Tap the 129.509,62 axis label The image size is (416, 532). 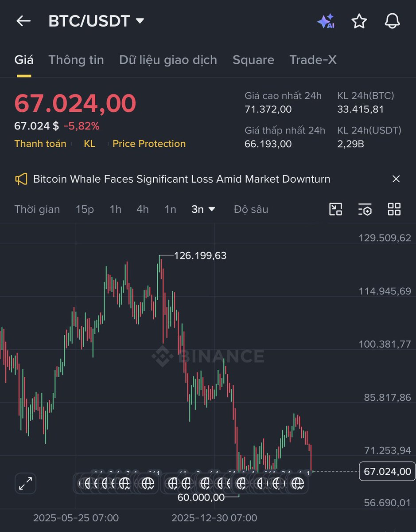(x=385, y=238)
